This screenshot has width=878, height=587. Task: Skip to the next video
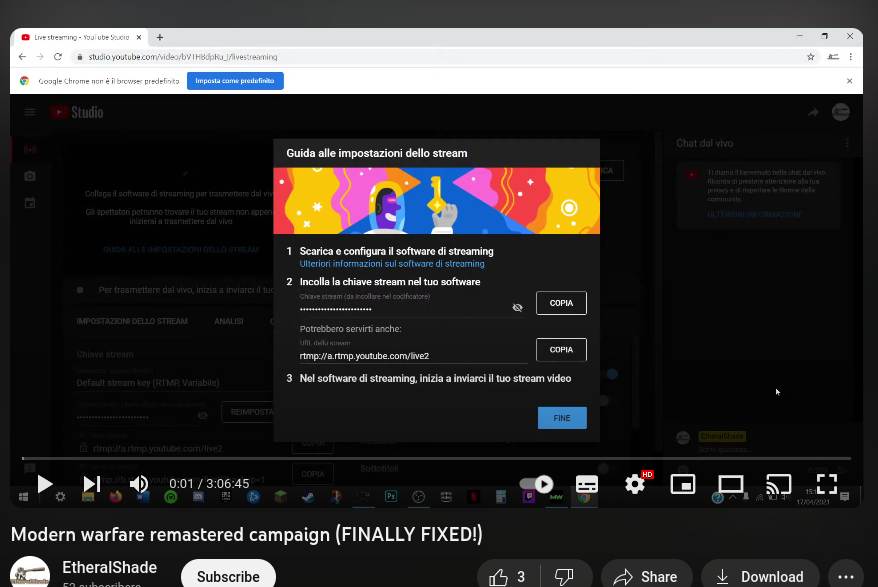pos(91,485)
